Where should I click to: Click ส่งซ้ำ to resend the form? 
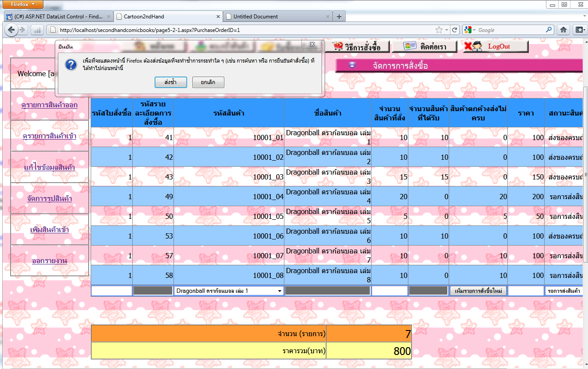tap(170, 82)
